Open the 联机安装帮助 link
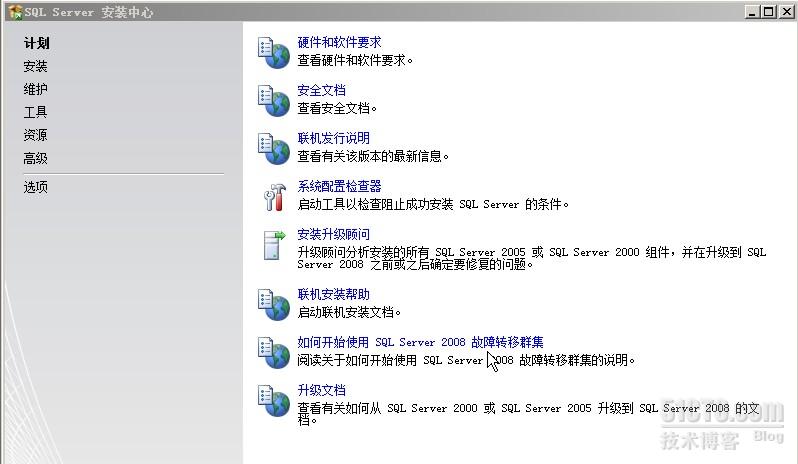The height and width of the screenshot is (464, 798). tap(333, 294)
